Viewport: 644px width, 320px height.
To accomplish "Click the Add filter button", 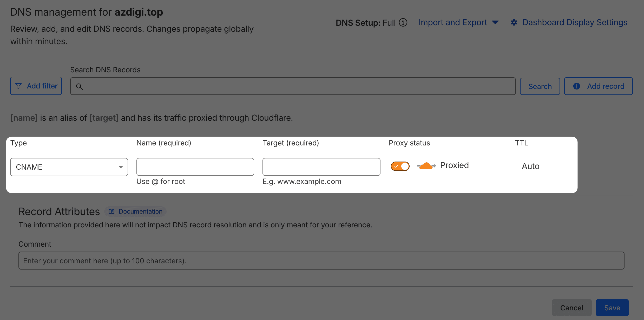I will pos(36,86).
